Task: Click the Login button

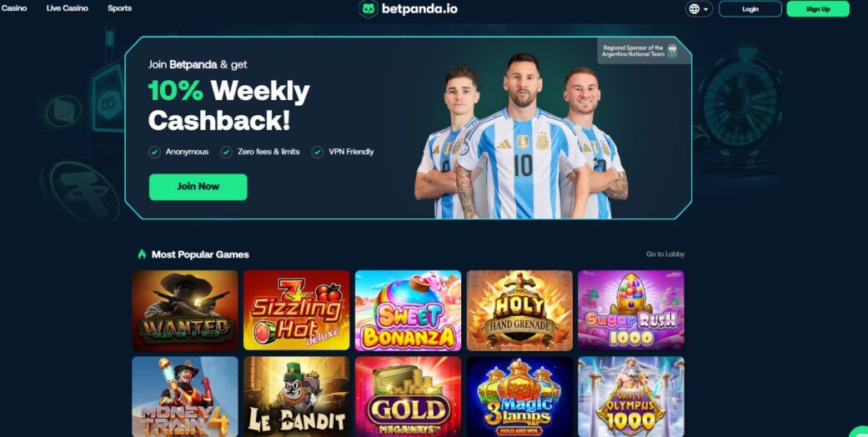Action: tap(750, 9)
